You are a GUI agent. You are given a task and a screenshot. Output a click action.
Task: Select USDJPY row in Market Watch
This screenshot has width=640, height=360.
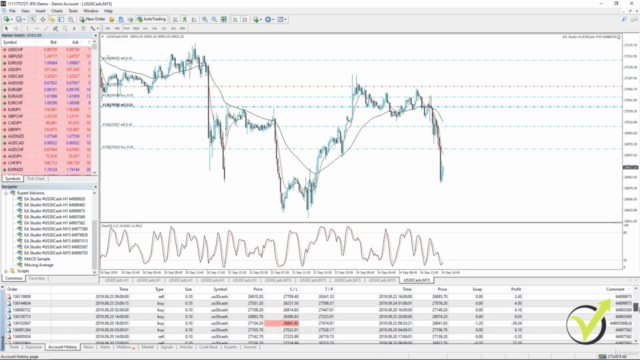tap(47, 69)
